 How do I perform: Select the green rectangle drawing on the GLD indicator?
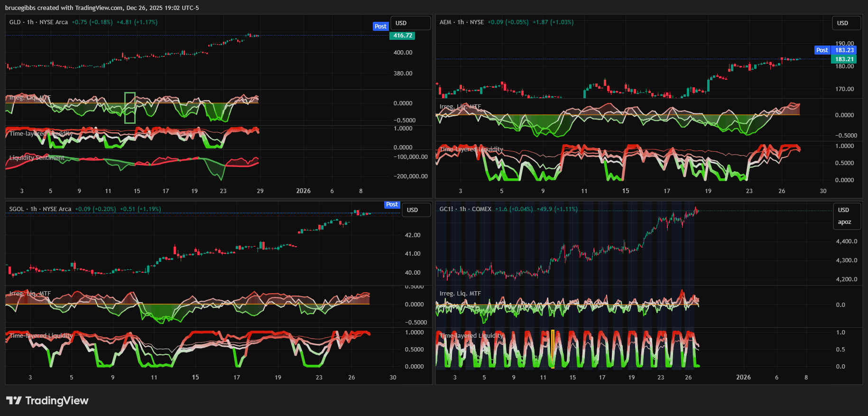[130, 108]
